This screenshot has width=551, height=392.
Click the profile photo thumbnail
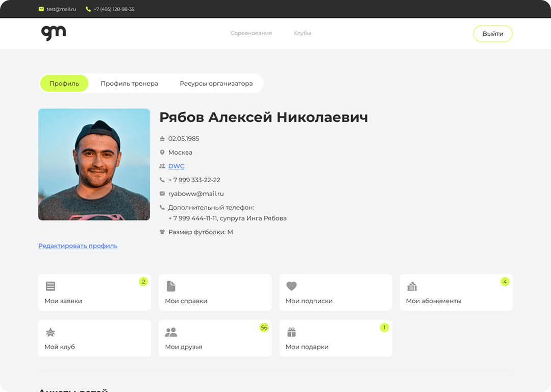94,164
